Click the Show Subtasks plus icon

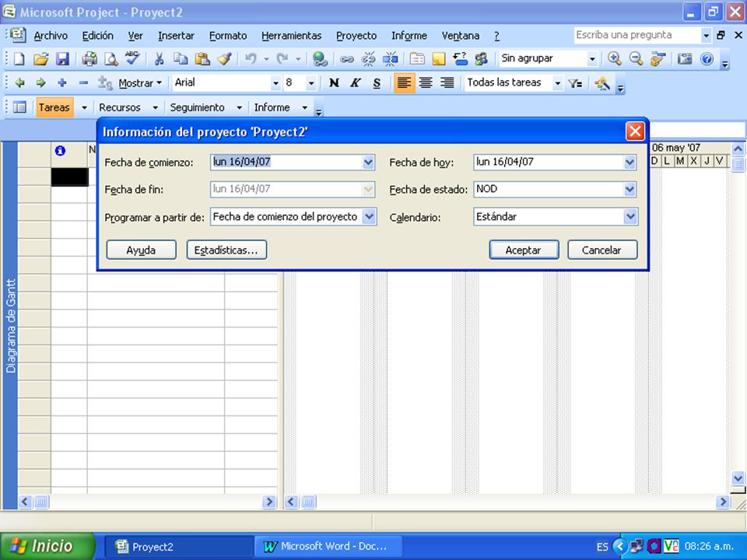pos(62,83)
